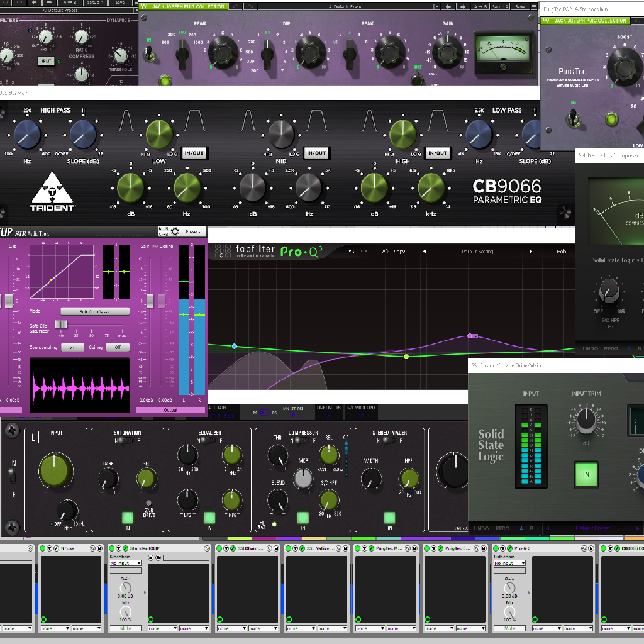Toggle the IN switch on PuigTec EQP-1A
The height and width of the screenshot is (644, 644).
(x=572, y=118)
